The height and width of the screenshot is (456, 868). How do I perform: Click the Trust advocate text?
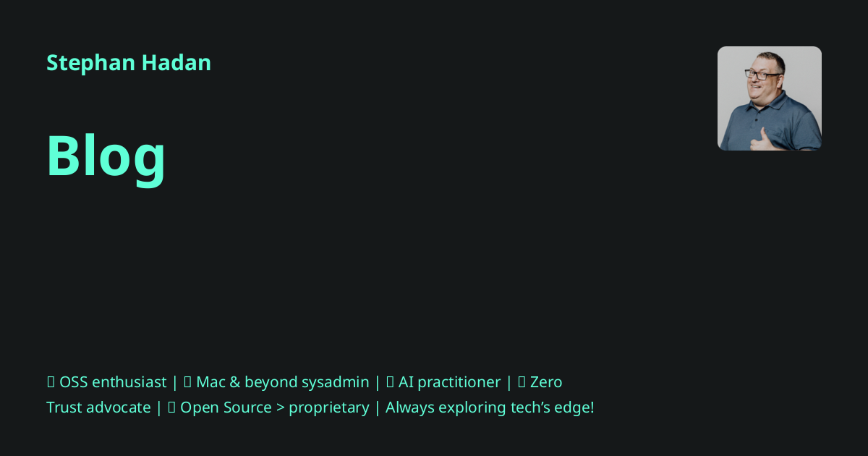click(98, 408)
